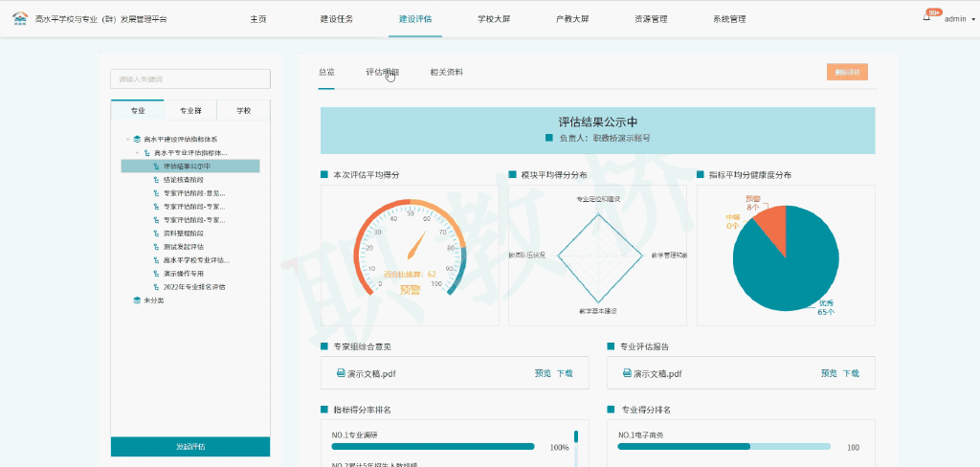Select 高水平学校专业评估... tree item

coord(196,260)
